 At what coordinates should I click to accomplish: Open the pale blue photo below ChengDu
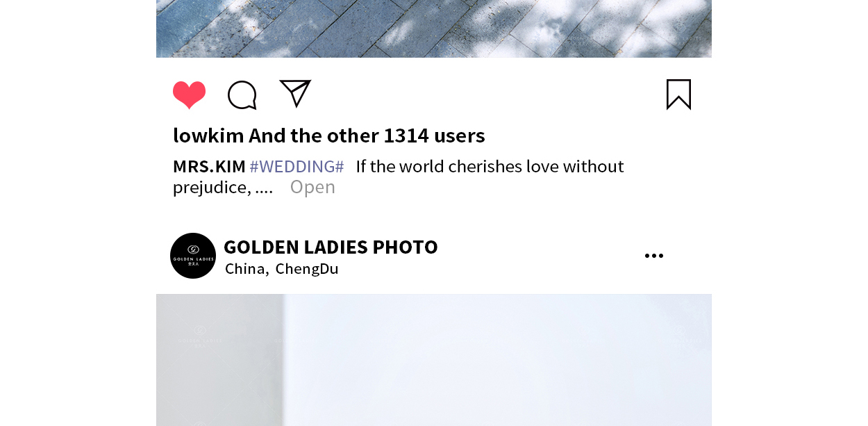434,360
